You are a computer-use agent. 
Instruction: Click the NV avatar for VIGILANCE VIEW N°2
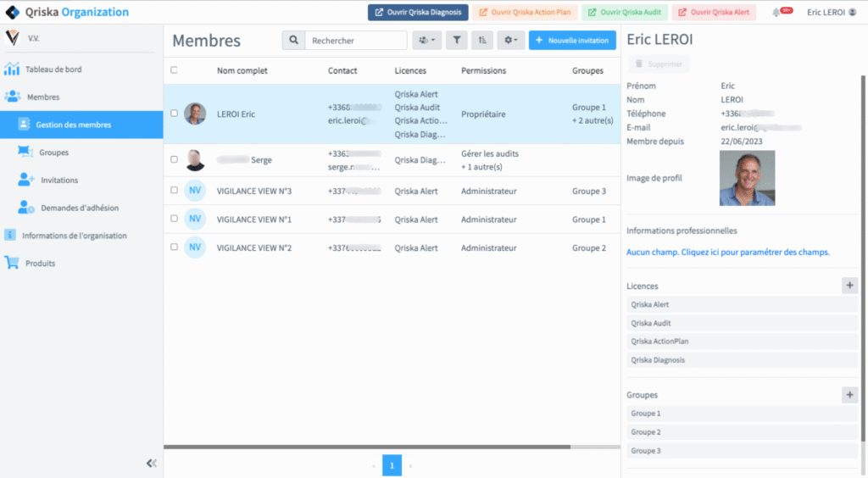coord(195,247)
